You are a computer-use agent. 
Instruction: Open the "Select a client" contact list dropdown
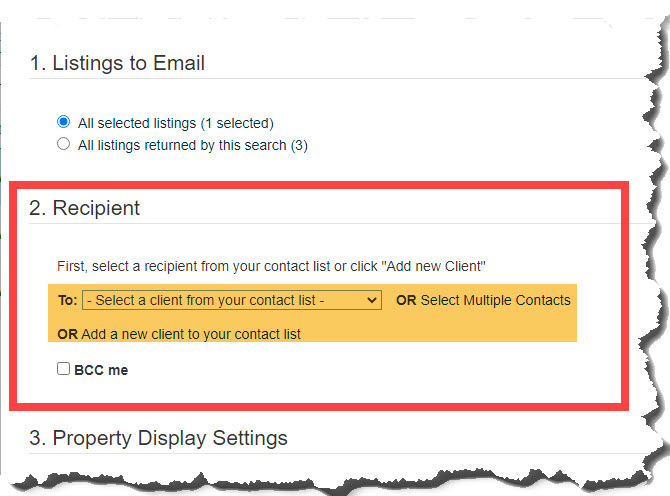click(232, 300)
